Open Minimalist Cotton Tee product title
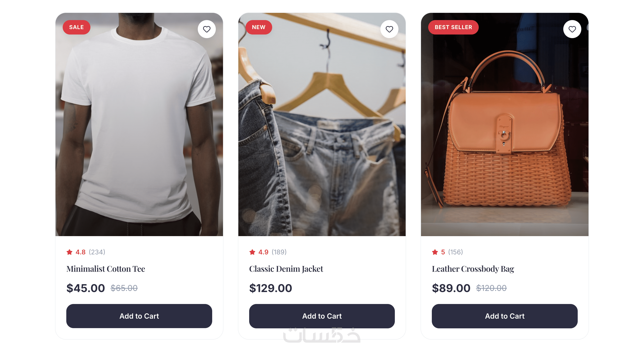This screenshot has width=644, height=350. click(x=106, y=269)
